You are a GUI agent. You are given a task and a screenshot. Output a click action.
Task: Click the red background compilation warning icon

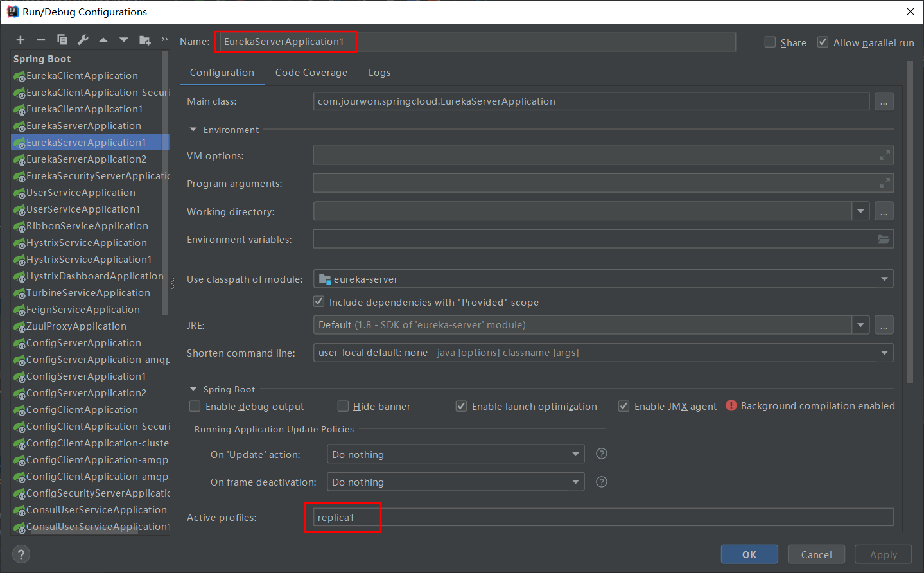731,405
